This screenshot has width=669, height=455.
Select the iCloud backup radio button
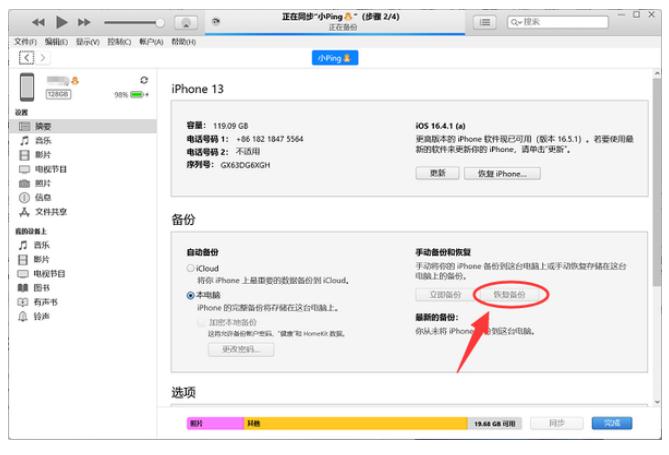[189, 269]
